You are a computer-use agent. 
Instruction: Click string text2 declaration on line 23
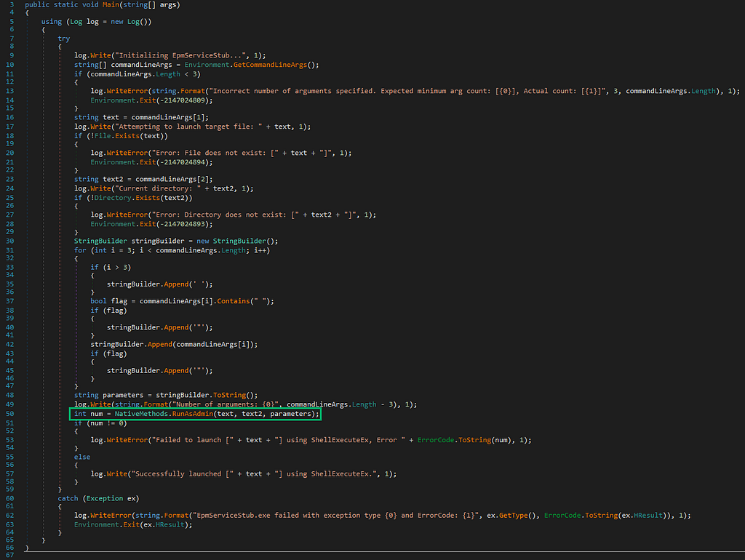(143, 179)
